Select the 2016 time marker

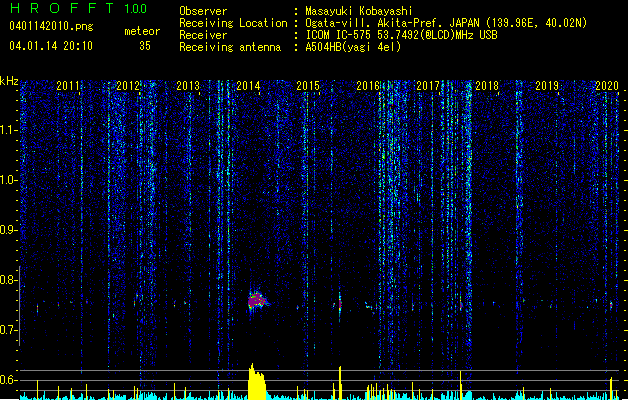(x=368, y=86)
